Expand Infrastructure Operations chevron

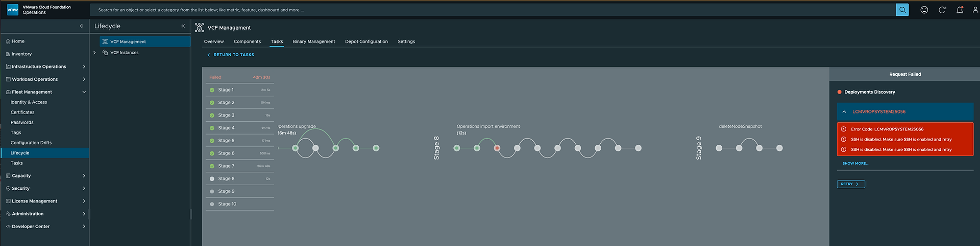tap(84, 66)
